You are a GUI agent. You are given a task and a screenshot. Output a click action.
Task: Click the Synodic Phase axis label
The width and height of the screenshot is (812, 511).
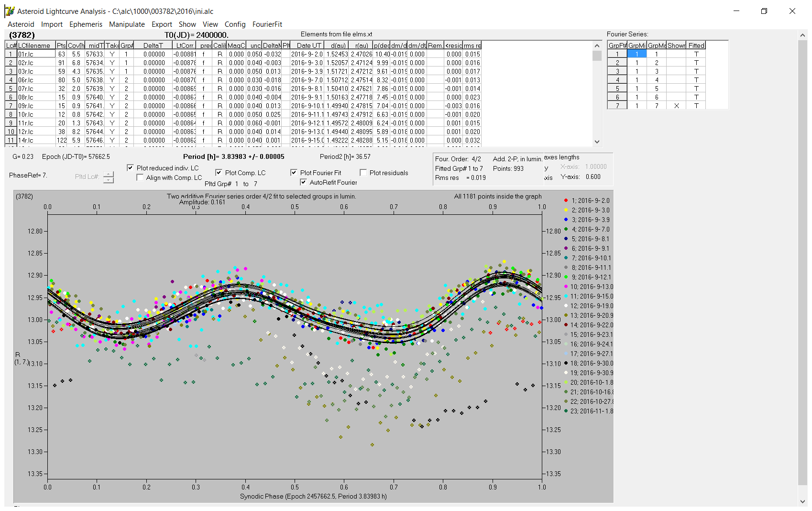pyautogui.click(x=313, y=496)
